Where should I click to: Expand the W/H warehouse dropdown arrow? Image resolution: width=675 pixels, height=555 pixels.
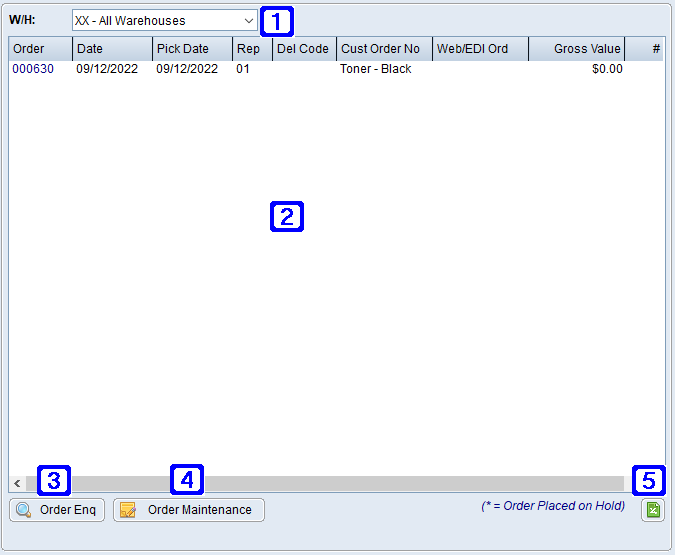tap(249, 20)
